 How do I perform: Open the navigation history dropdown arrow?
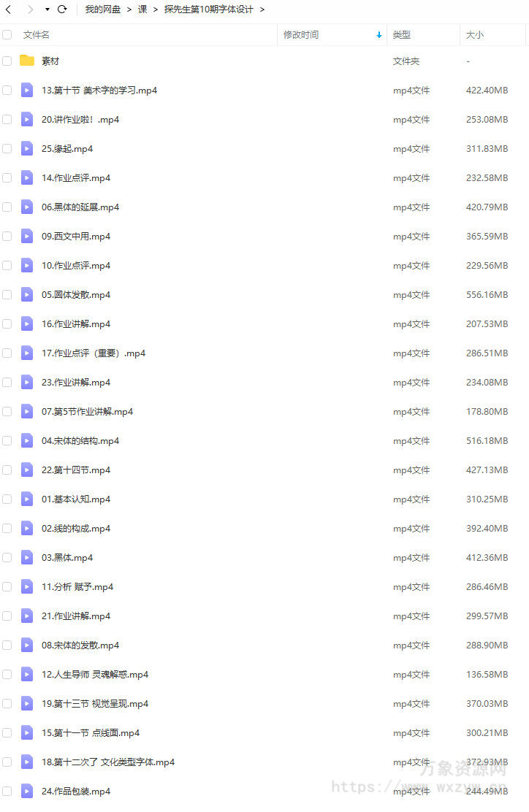pos(47,9)
